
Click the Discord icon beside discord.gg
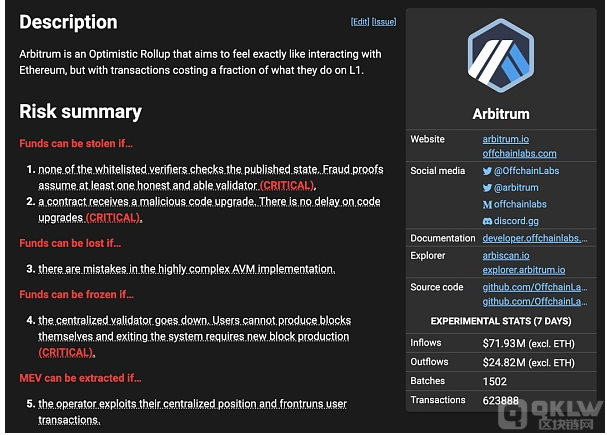point(487,221)
